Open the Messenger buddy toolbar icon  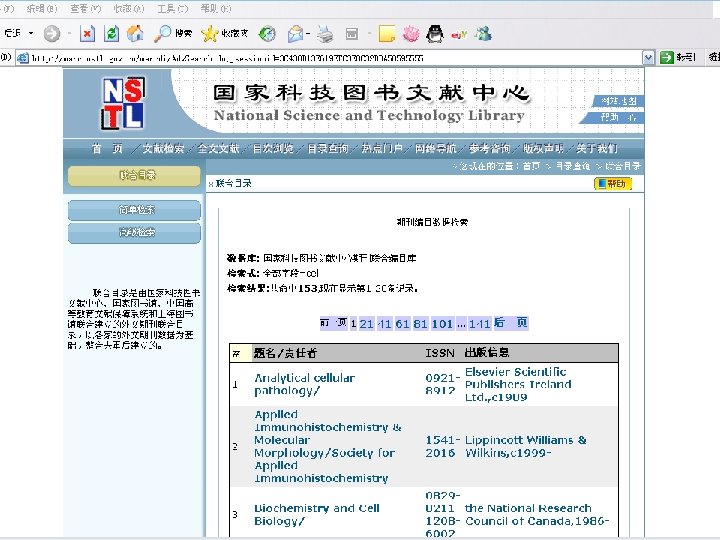(x=483, y=34)
